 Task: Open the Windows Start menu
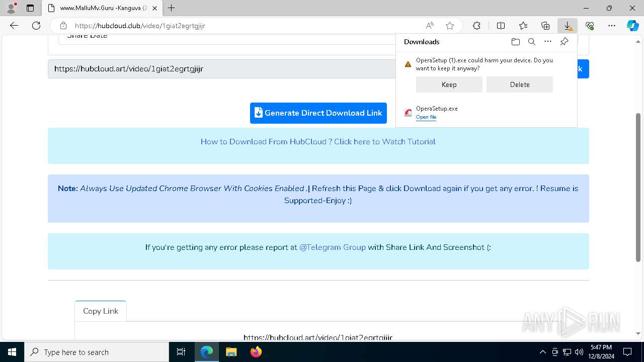point(12,352)
